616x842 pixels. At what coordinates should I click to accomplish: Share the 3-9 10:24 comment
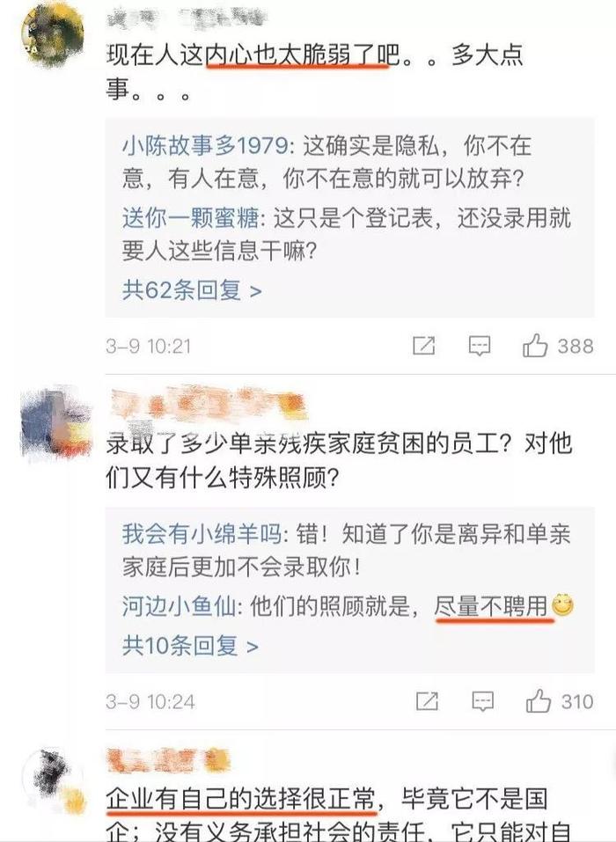[427, 700]
